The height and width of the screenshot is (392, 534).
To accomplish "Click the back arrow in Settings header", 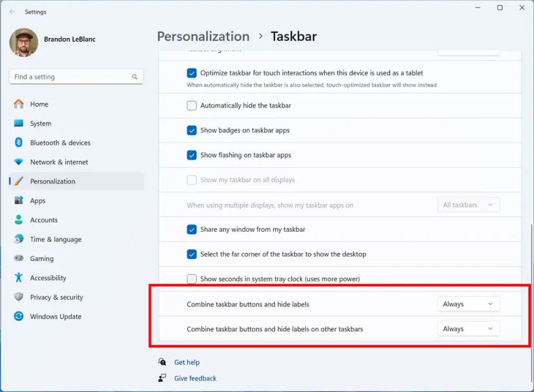I will coord(12,12).
